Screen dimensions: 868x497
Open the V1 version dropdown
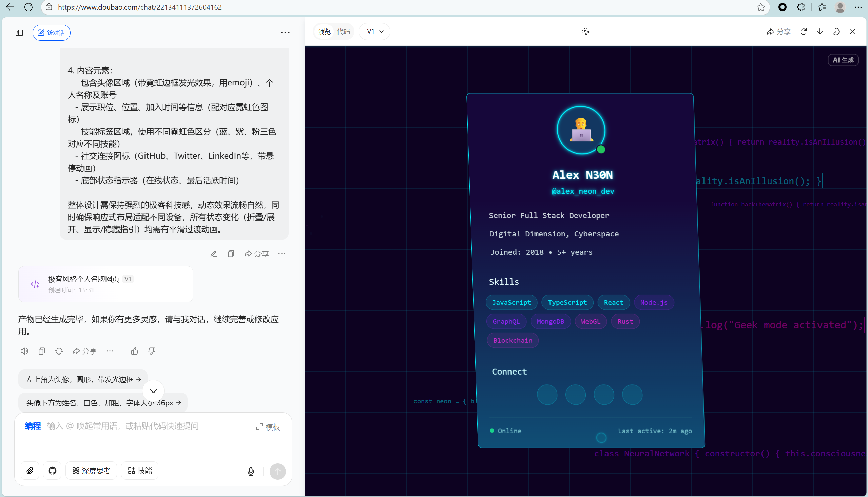(374, 32)
